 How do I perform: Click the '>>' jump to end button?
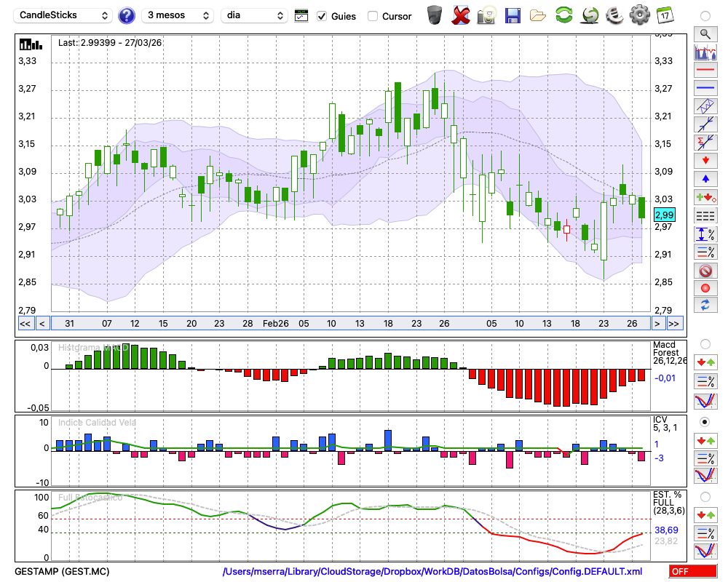674,323
